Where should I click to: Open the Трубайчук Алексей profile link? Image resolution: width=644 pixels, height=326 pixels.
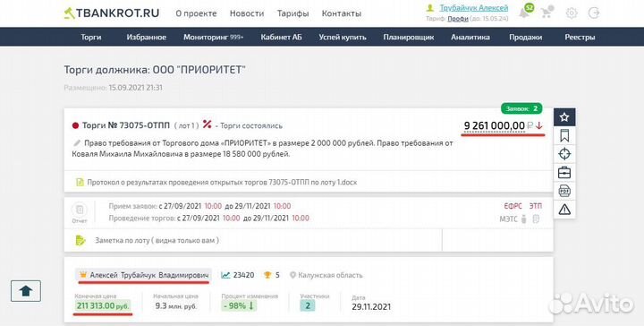pyautogui.click(x=473, y=8)
